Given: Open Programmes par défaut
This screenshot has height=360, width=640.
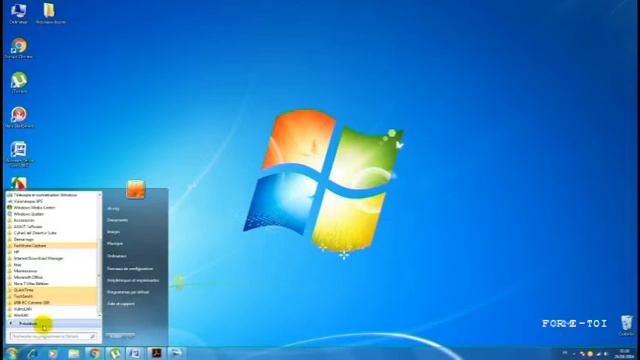Looking at the screenshot, I should (128, 292).
